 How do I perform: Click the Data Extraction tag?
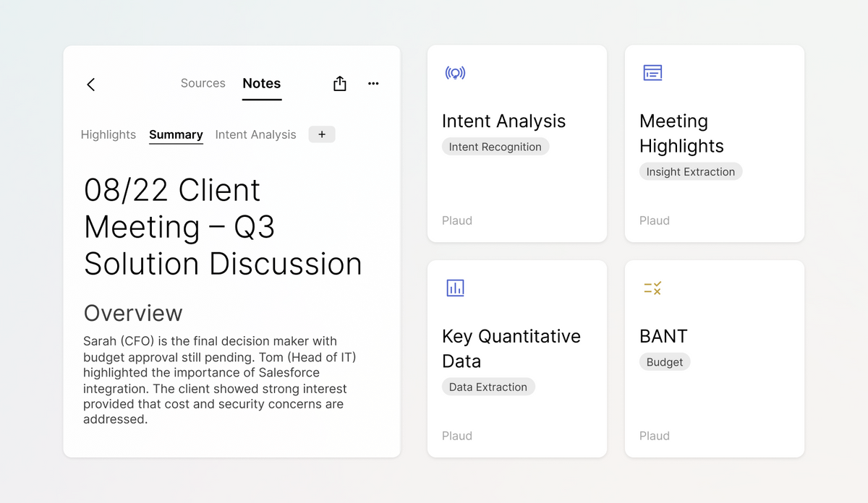[488, 387]
